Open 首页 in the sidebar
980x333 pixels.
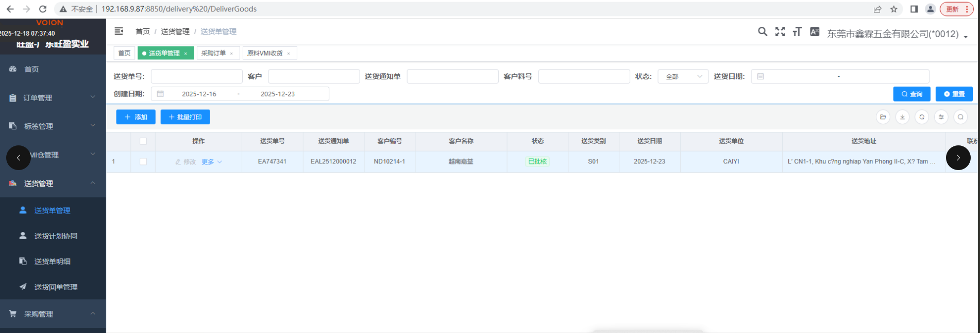coord(53,69)
